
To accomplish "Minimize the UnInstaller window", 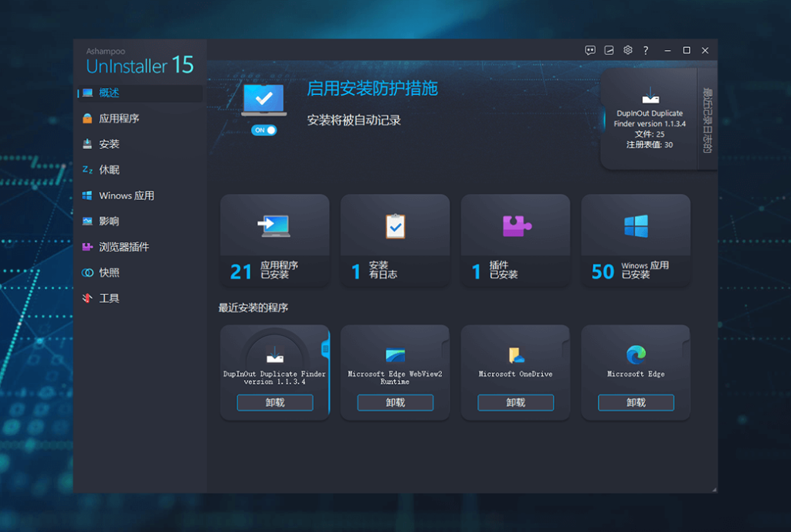I will point(667,50).
